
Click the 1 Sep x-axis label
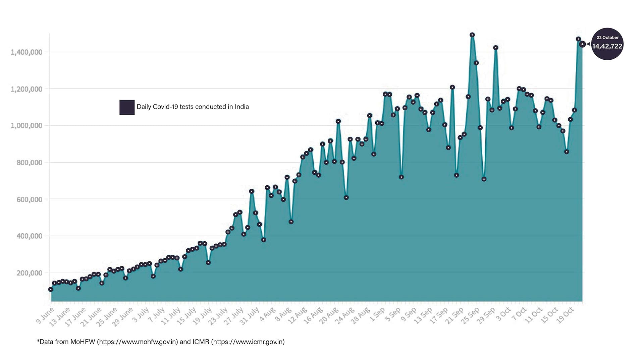pyautogui.click(x=377, y=315)
